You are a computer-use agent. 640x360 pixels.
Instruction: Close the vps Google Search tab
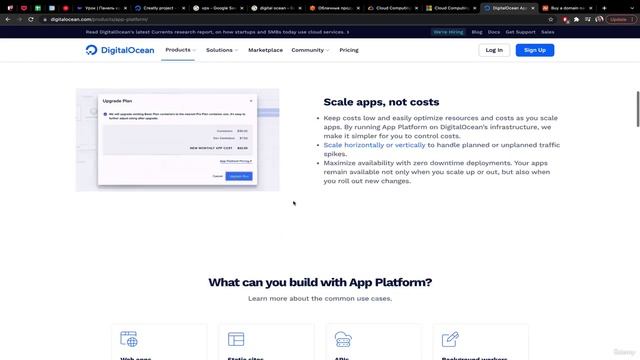click(x=242, y=8)
